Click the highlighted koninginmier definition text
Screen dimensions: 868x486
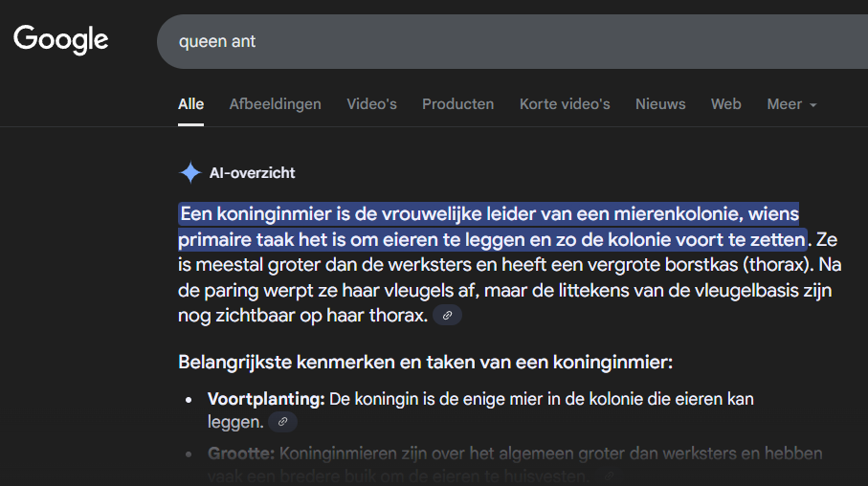tap(488, 225)
